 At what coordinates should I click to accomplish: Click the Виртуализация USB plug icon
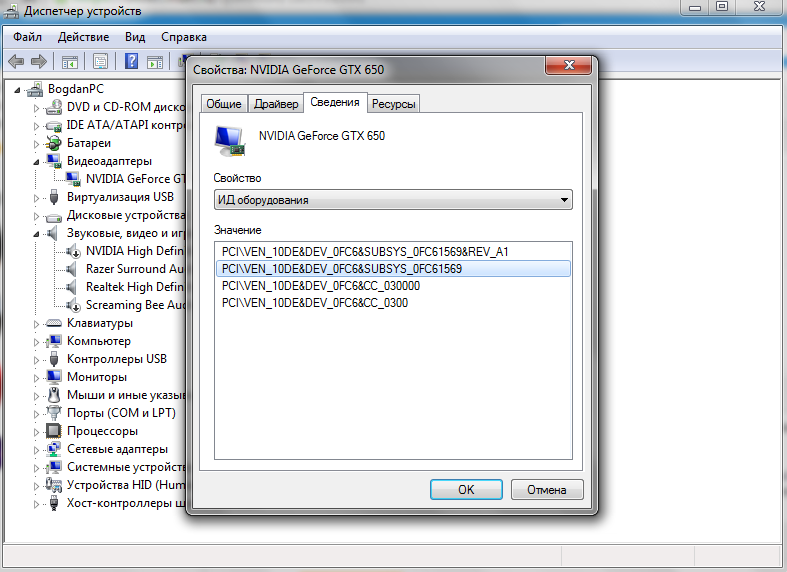pos(54,197)
